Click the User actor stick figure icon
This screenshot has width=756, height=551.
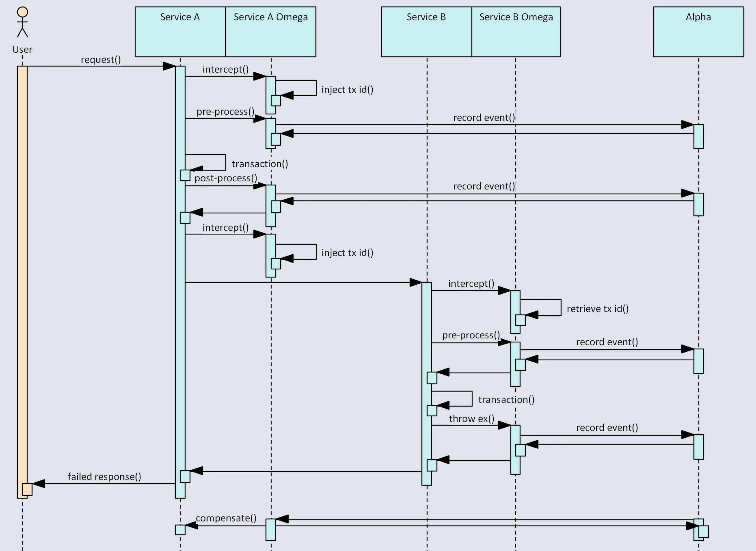point(22,22)
